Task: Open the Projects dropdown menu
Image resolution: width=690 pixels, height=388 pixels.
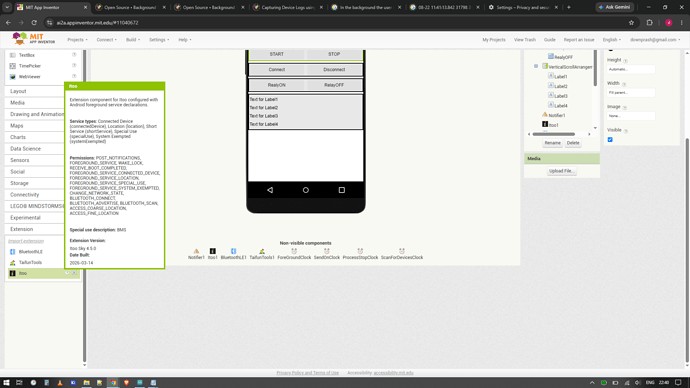Action: [x=77, y=40]
